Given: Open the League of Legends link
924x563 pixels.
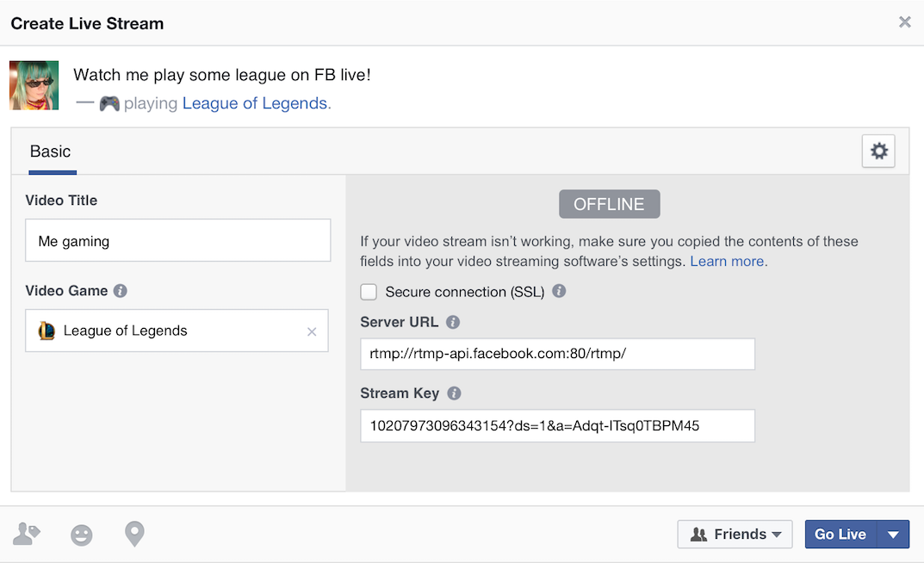Looking at the screenshot, I should [x=255, y=103].
